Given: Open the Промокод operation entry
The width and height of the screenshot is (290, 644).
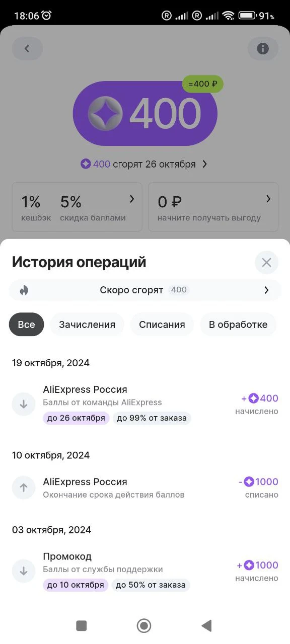Looking at the screenshot, I should coord(145,571).
